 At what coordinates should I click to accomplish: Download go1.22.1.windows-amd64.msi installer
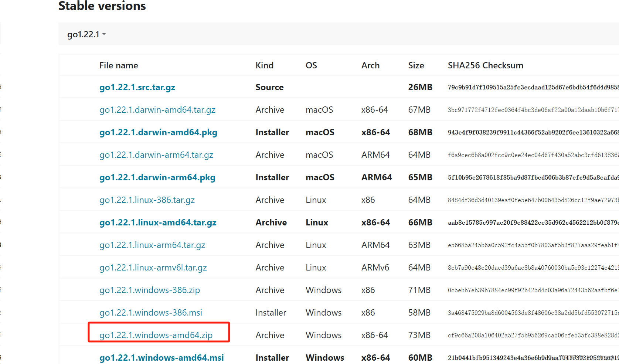(161, 358)
